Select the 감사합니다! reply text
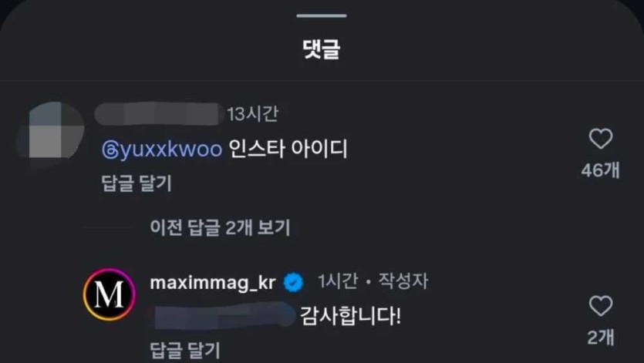The height and width of the screenshot is (363, 644). click(x=350, y=316)
